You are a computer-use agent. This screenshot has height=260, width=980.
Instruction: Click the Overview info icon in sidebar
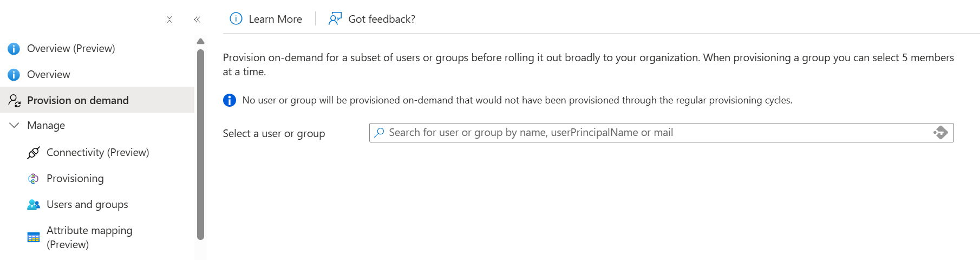[14, 75]
